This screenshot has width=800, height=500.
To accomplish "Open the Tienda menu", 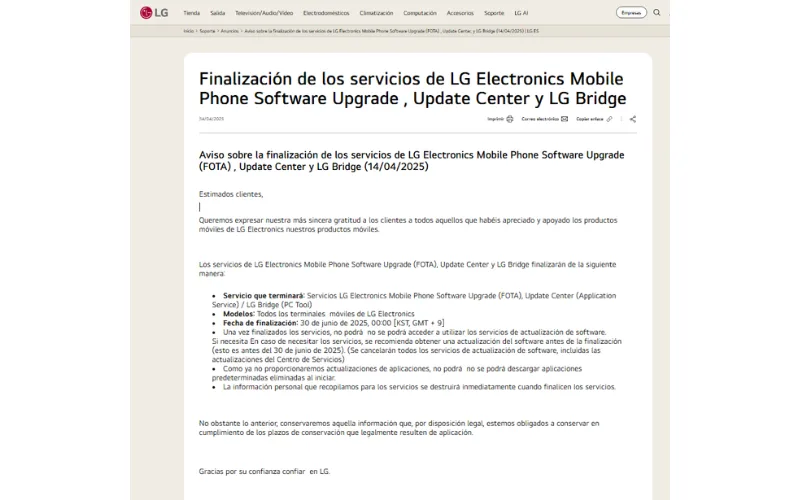I will pyautogui.click(x=191, y=13).
